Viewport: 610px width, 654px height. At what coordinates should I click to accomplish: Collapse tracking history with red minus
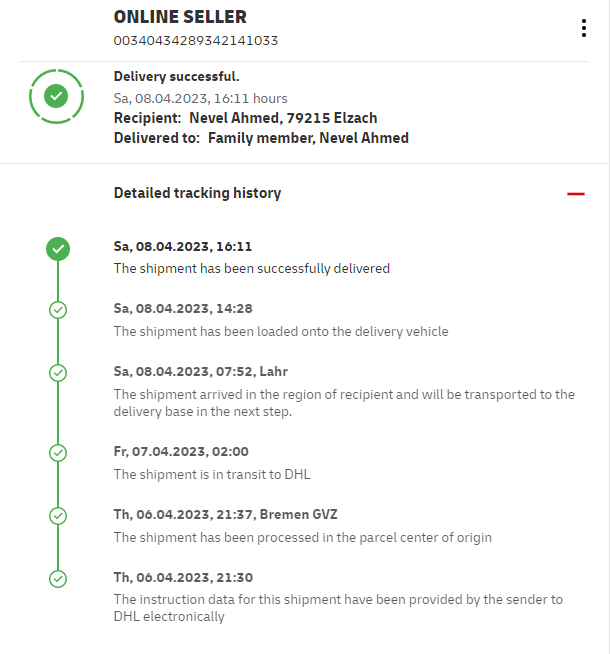575,194
